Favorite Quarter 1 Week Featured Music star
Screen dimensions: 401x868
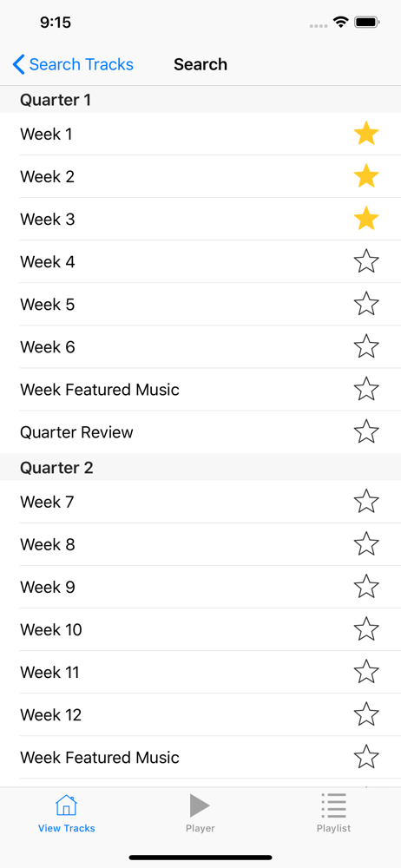point(366,389)
